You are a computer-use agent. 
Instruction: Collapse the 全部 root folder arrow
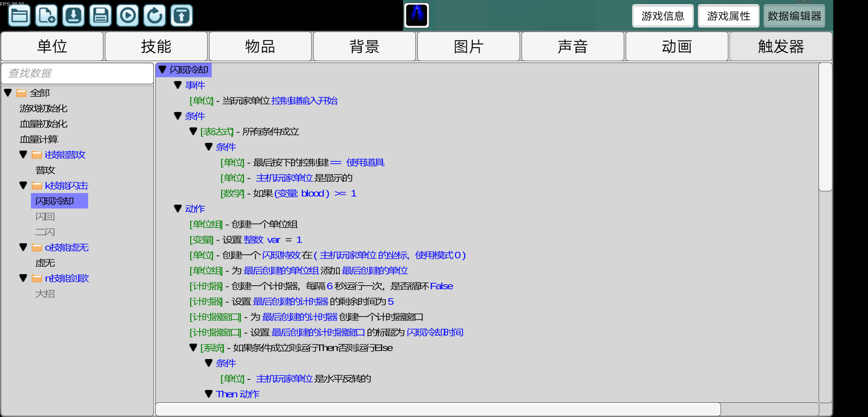[8, 93]
